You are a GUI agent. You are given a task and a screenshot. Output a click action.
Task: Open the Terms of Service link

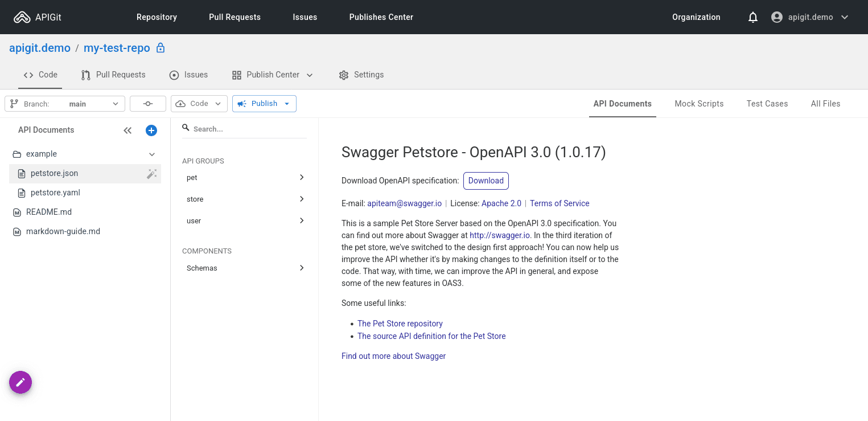pos(560,203)
